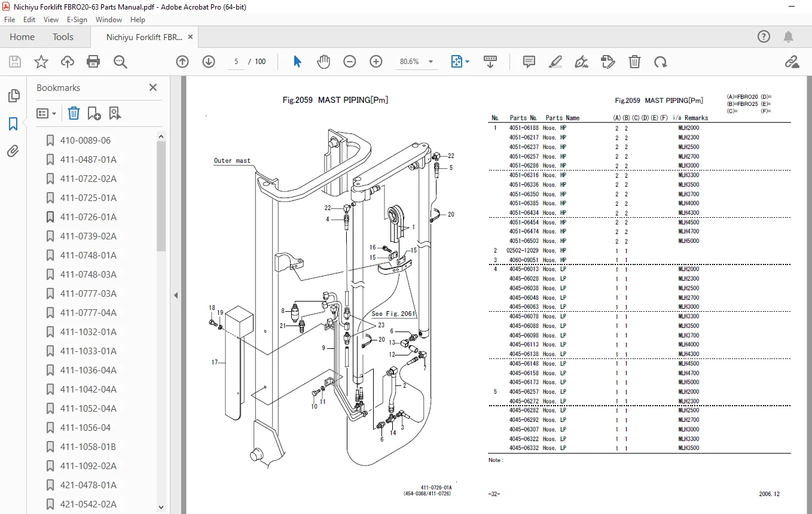Collapse the navigation pane arrow
Viewport: 812px width, 514px height.
(x=176, y=295)
